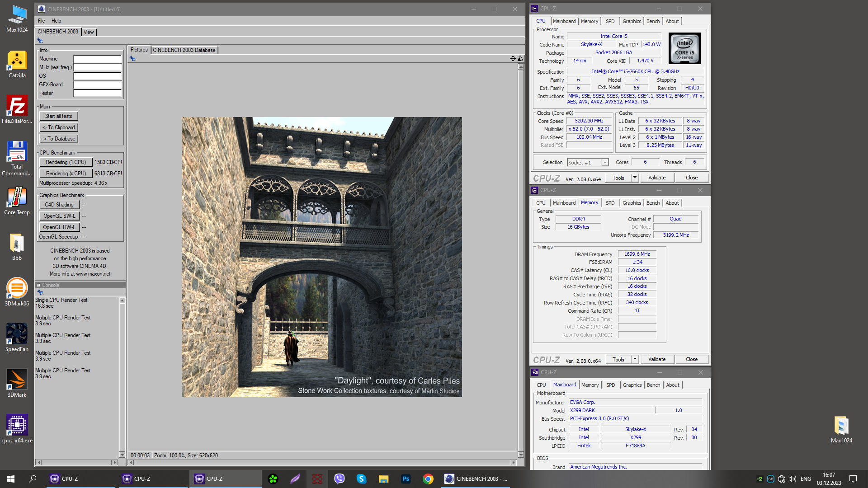Screen dimensions: 868x488
Task: Click Validate in CPU-Z CPU window
Action: [657, 178]
